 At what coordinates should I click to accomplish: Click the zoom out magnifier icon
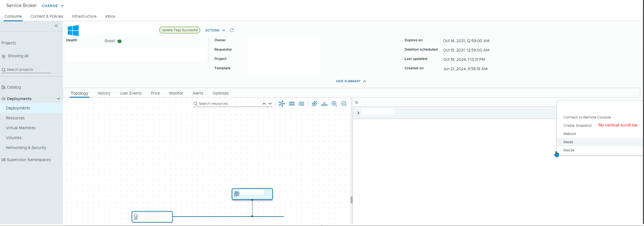(x=344, y=104)
